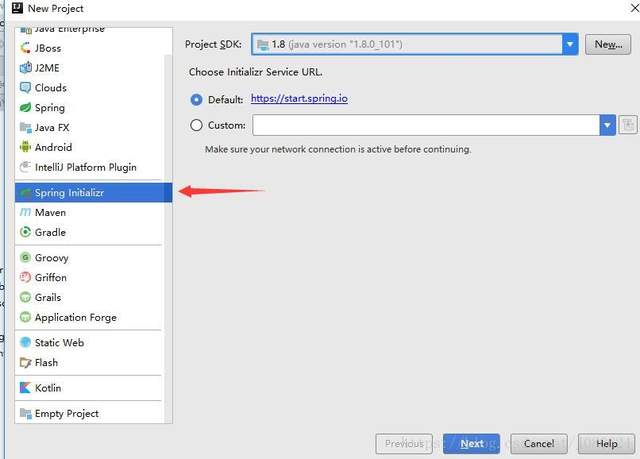The width and height of the screenshot is (640, 459).
Task: Click the Android robot icon
Action: click(25, 147)
